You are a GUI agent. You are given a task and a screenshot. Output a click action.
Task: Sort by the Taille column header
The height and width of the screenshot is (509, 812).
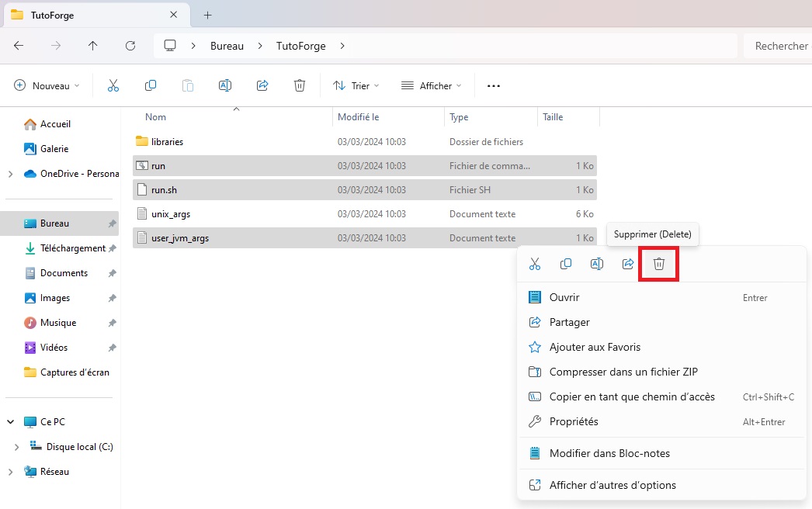click(553, 117)
